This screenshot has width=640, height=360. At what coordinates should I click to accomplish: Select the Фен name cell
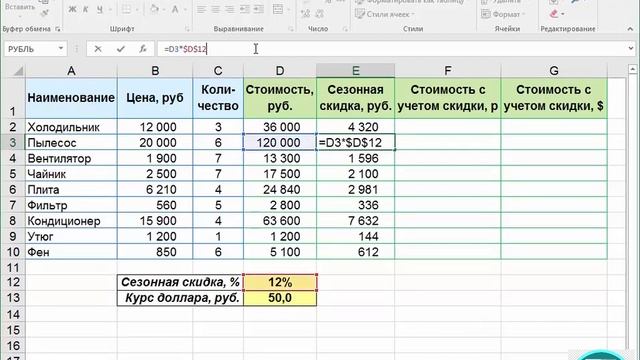point(71,252)
